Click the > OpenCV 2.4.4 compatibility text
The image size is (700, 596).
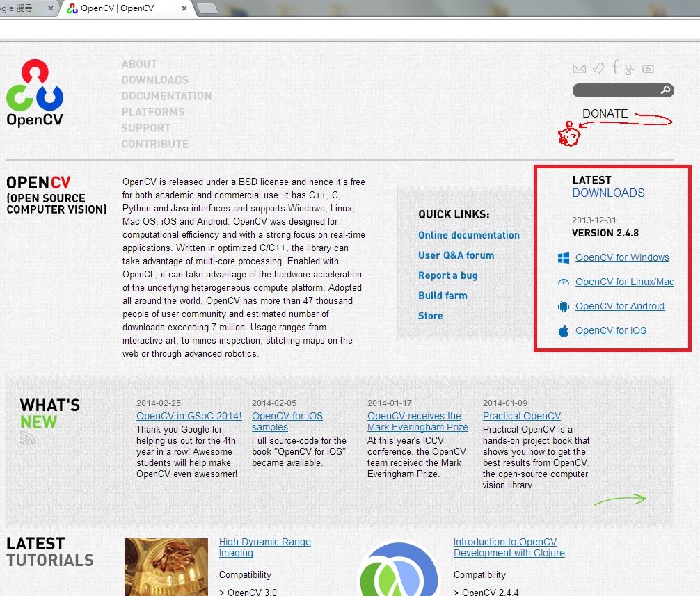point(486,592)
